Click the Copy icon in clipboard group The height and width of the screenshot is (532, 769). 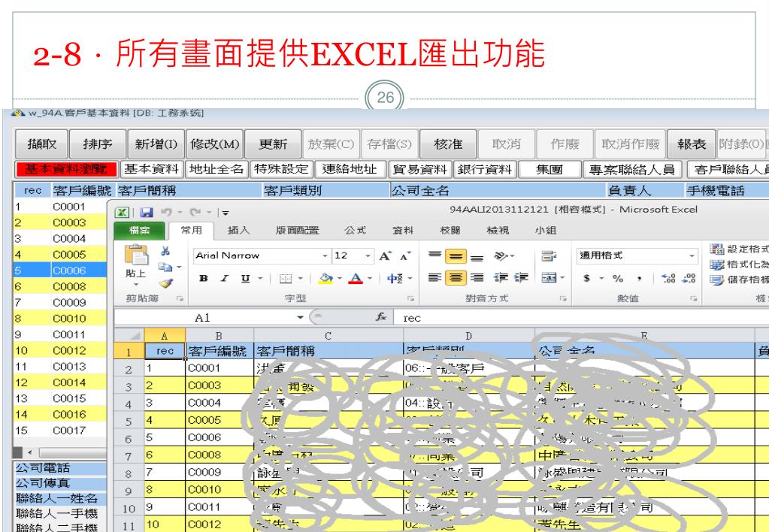(x=165, y=267)
